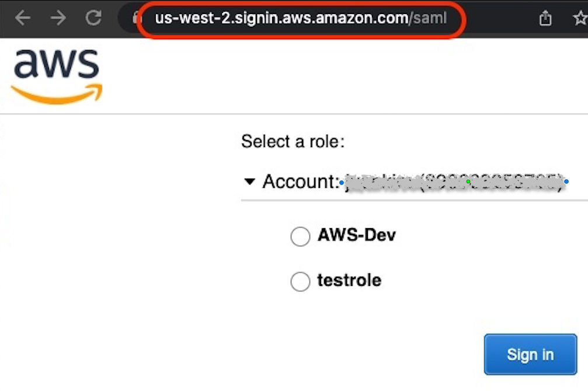The image size is (588, 391).
Task: Select the testrole role
Action: [x=349, y=281]
